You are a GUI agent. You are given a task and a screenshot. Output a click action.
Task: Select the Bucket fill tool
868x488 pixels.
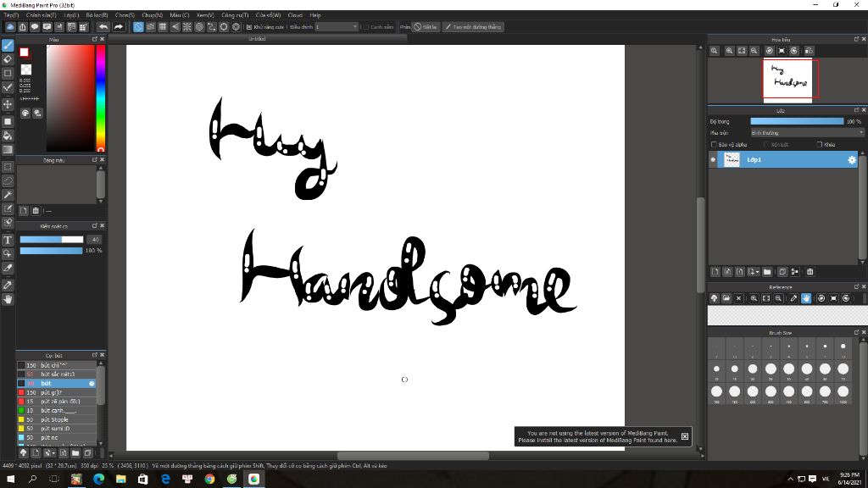pyautogui.click(x=8, y=136)
